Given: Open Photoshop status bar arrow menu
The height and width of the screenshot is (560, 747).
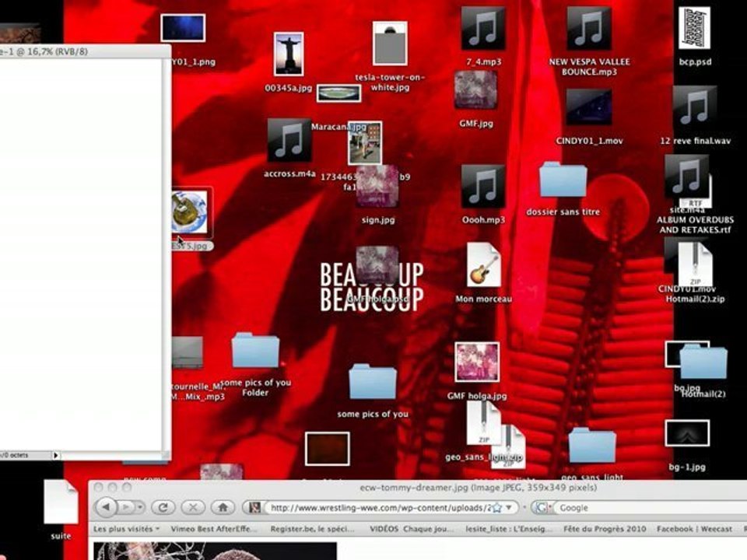Looking at the screenshot, I should [x=56, y=455].
